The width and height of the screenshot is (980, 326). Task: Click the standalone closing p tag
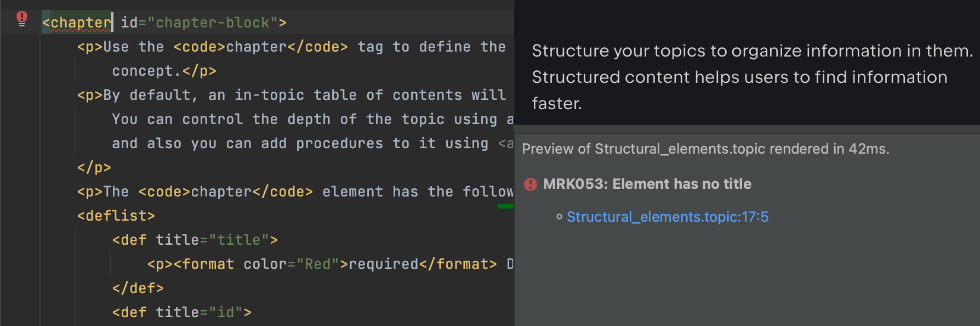click(94, 167)
